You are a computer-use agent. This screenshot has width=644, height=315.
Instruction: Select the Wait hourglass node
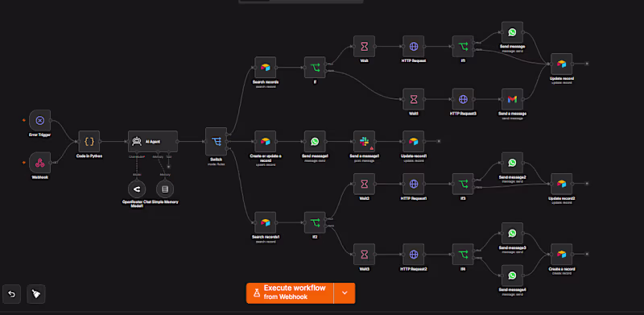click(365, 47)
